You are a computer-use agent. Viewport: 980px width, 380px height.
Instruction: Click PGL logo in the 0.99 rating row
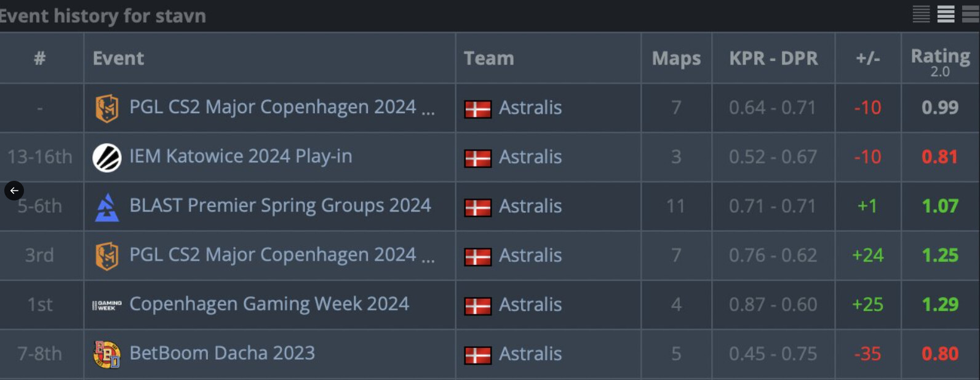click(106, 108)
